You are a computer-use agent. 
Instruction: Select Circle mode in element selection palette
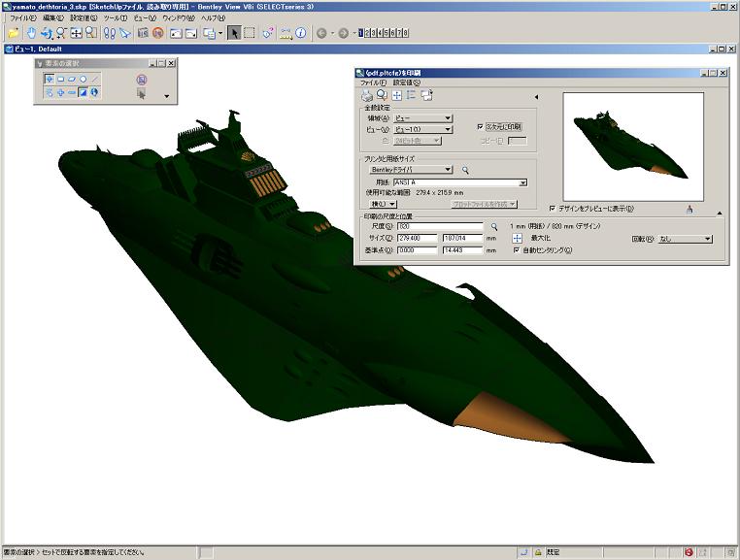[x=84, y=80]
